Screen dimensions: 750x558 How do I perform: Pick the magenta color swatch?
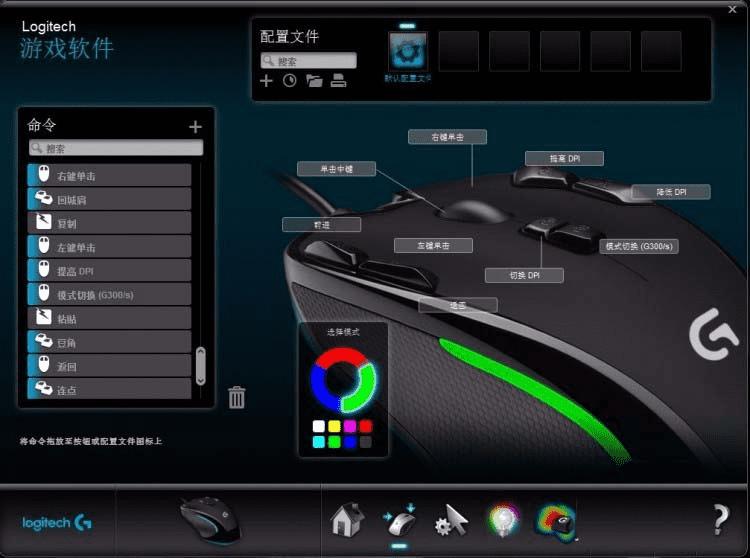[350, 426]
